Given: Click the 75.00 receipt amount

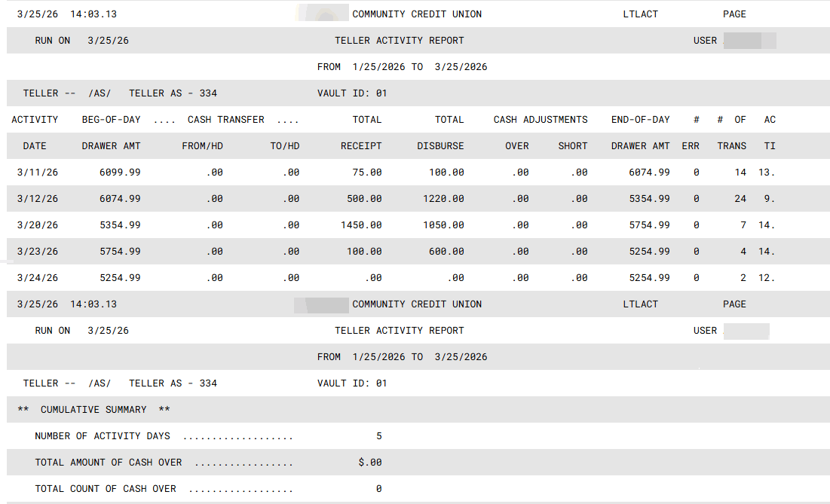Looking at the screenshot, I should tap(367, 173).
